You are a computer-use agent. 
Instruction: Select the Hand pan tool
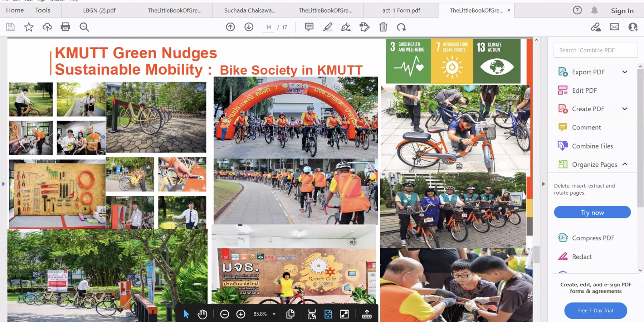coord(202,314)
